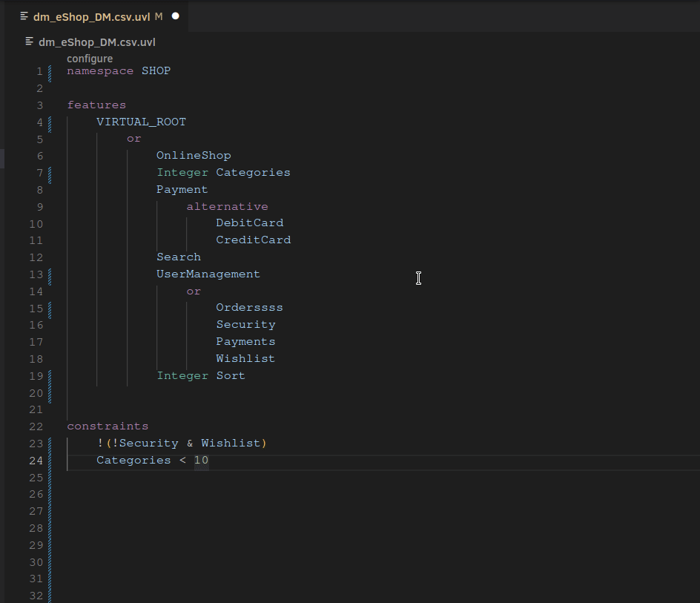Screen dimensions: 700x603
Task: Click 'Integer' type before Sort
Action: (182, 375)
